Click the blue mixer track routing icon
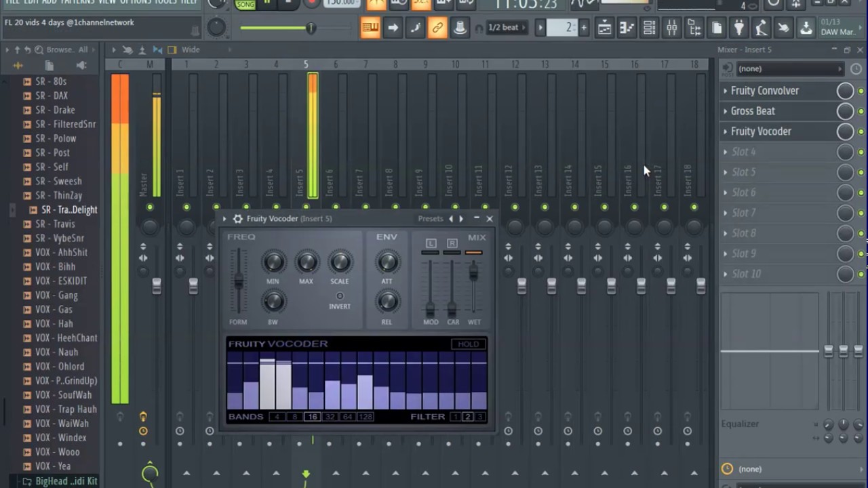 pyautogui.click(x=157, y=49)
